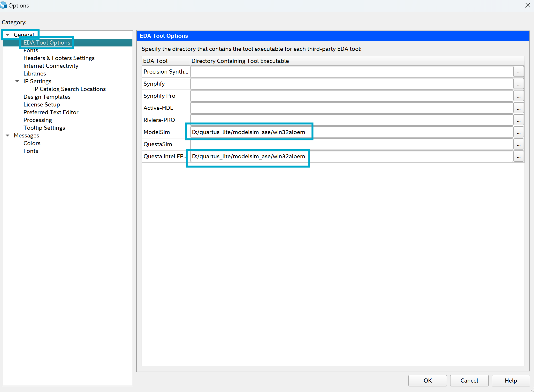The height and width of the screenshot is (392, 534).
Task: Browse for Questa Intel FPGA directory
Action: (519, 156)
